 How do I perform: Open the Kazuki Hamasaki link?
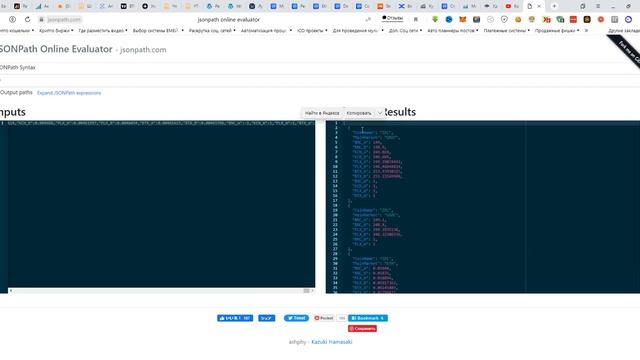coord(331,342)
